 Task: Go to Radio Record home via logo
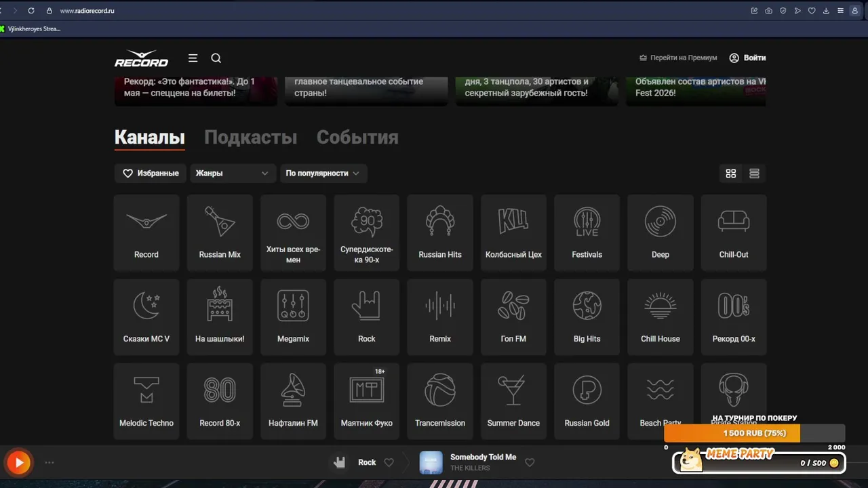click(x=141, y=58)
